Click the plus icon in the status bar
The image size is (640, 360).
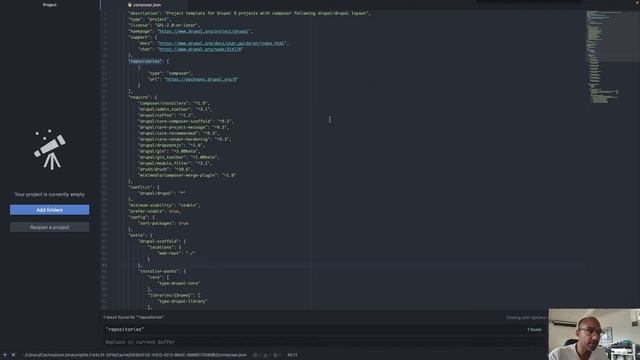[5, 355]
